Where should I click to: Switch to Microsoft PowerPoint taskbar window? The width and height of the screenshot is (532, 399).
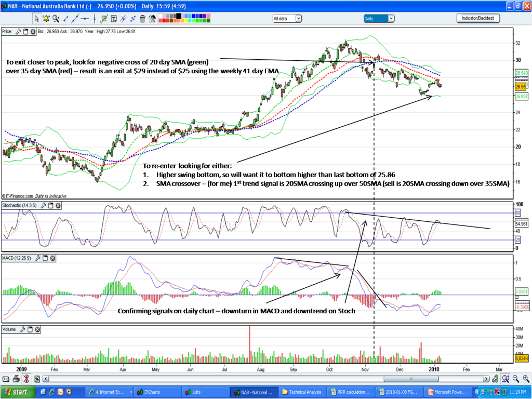[448, 392]
